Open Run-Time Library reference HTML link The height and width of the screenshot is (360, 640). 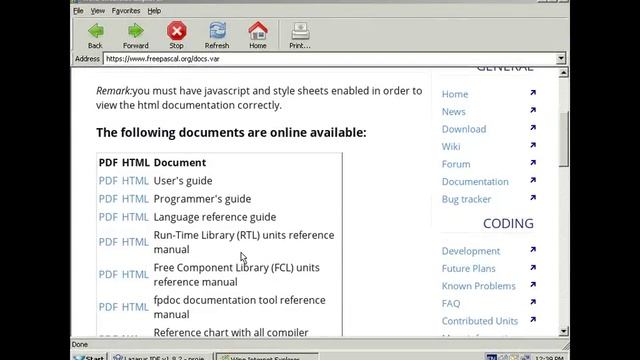(x=135, y=242)
